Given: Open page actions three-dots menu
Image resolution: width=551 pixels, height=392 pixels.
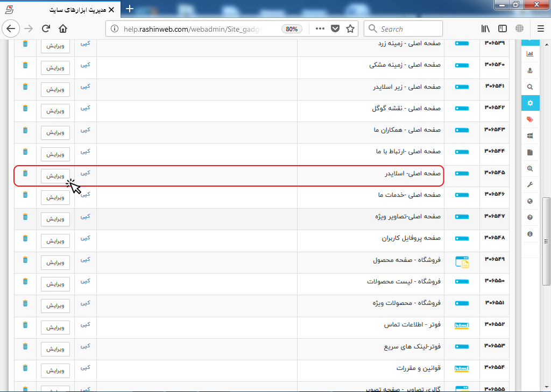Looking at the screenshot, I should pyautogui.click(x=320, y=29).
